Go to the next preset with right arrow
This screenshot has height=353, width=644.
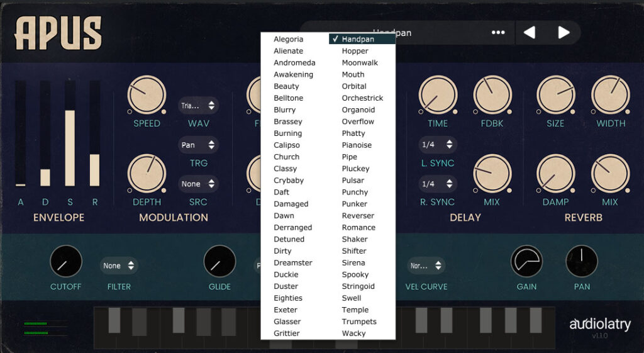coord(563,33)
